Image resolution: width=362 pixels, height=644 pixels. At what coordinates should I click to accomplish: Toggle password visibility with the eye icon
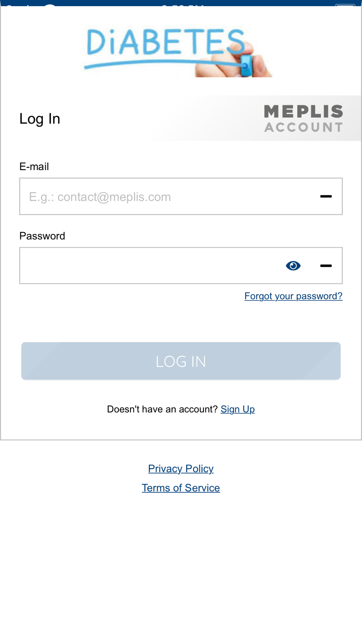[293, 266]
